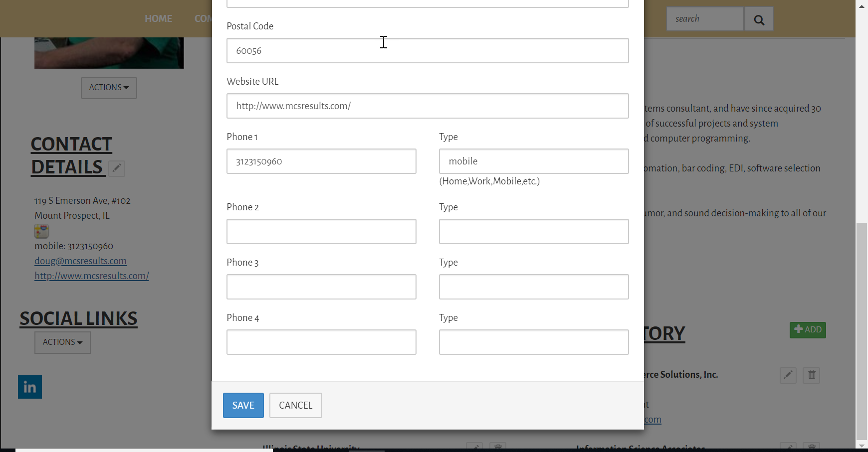Click the Phone 1 Type field containing mobile

pos(534,161)
